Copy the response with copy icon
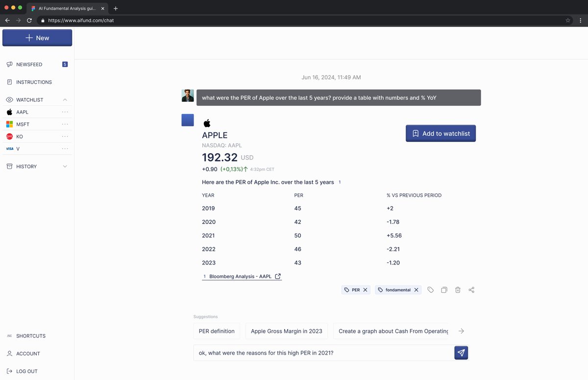This screenshot has height=380, width=588. click(x=444, y=290)
